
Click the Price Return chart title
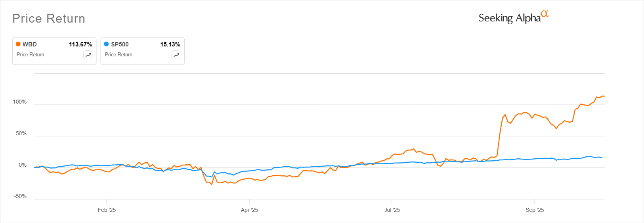49,19
